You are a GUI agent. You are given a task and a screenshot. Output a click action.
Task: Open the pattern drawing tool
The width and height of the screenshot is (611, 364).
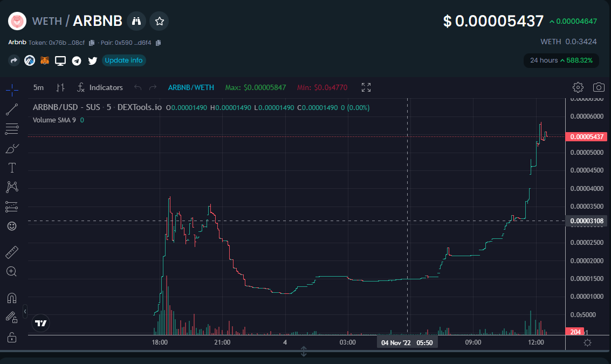pyautogui.click(x=12, y=187)
